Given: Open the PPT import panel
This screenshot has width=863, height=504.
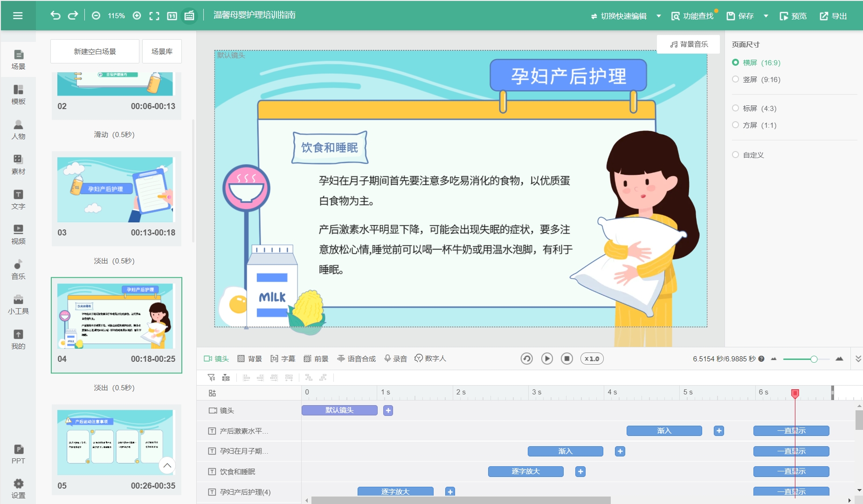Looking at the screenshot, I should point(18,454).
